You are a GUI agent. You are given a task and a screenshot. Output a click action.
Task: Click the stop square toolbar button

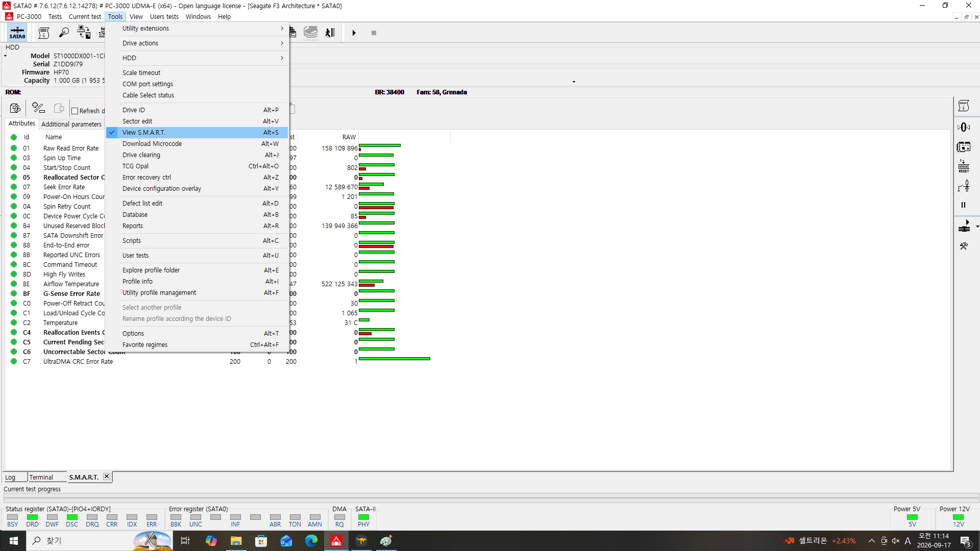pos(374,33)
